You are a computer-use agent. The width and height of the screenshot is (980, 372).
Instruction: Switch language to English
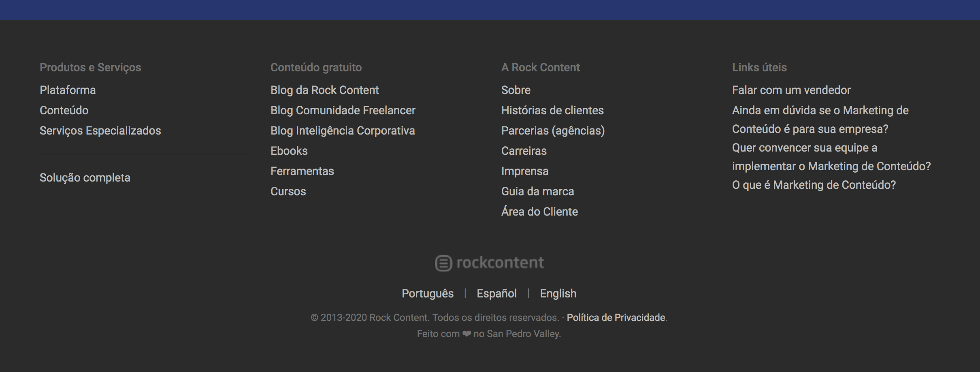[558, 293]
